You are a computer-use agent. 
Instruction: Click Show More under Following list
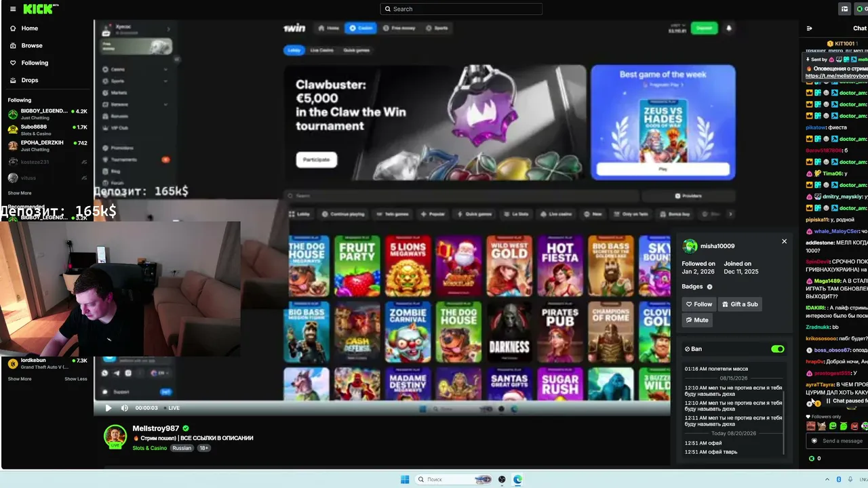coord(20,193)
